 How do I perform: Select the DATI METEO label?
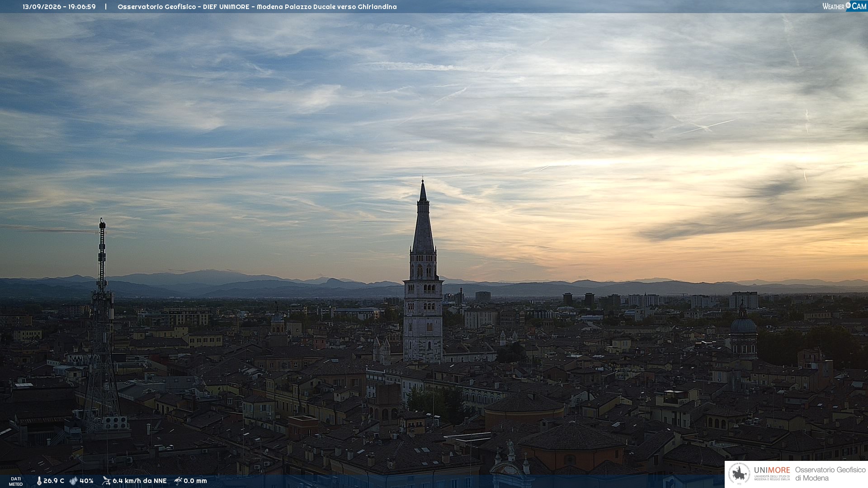click(x=16, y=481)
